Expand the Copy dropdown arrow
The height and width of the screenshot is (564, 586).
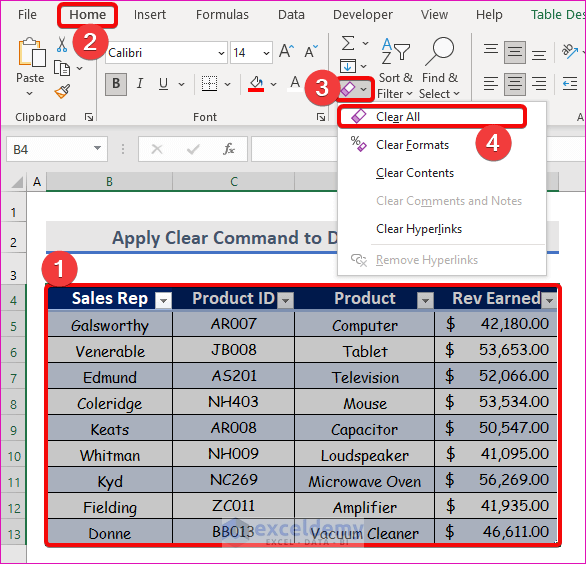pyautogui.click(x=79, y=68)
